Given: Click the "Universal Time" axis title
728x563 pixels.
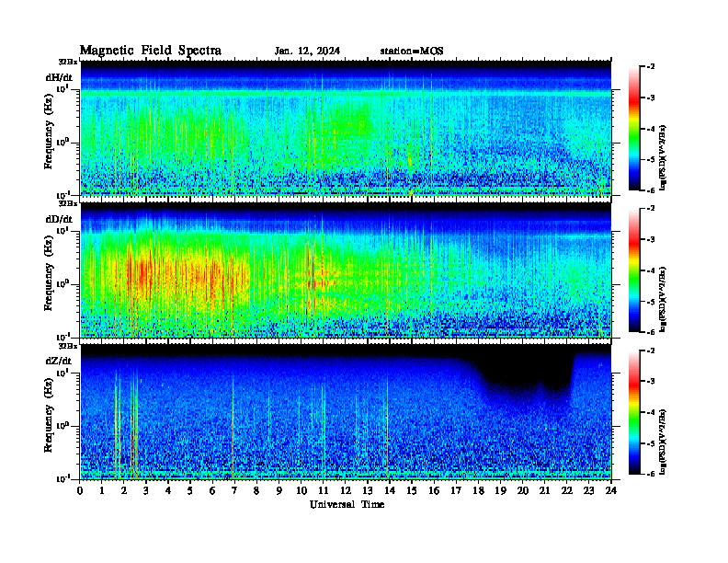Looking at the screenshot, I should click(x=347, y=504).
